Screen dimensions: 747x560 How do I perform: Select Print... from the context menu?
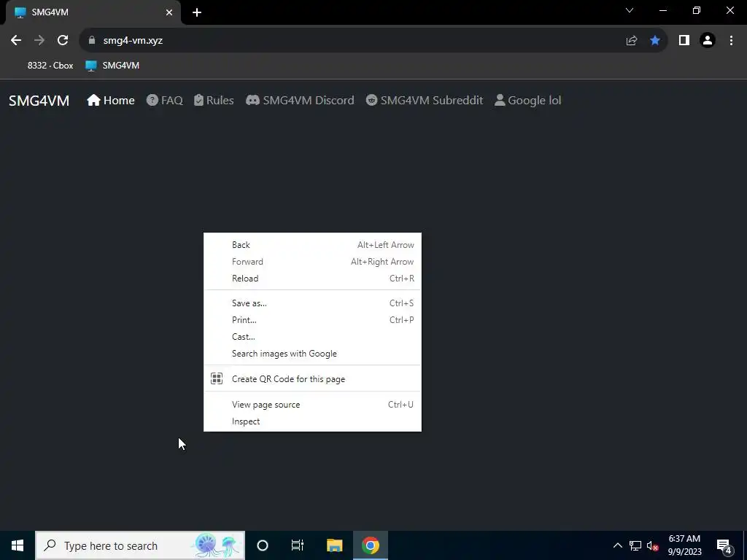point(312,320)
